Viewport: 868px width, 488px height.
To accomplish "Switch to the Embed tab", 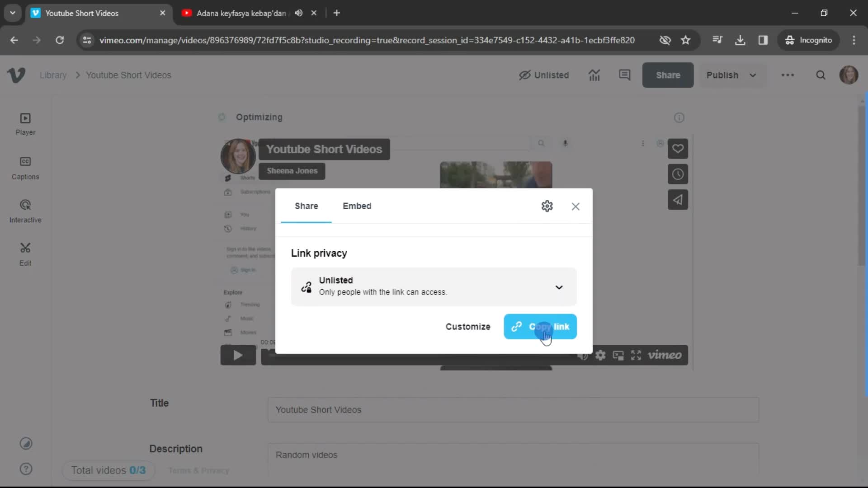I will 357,206.
